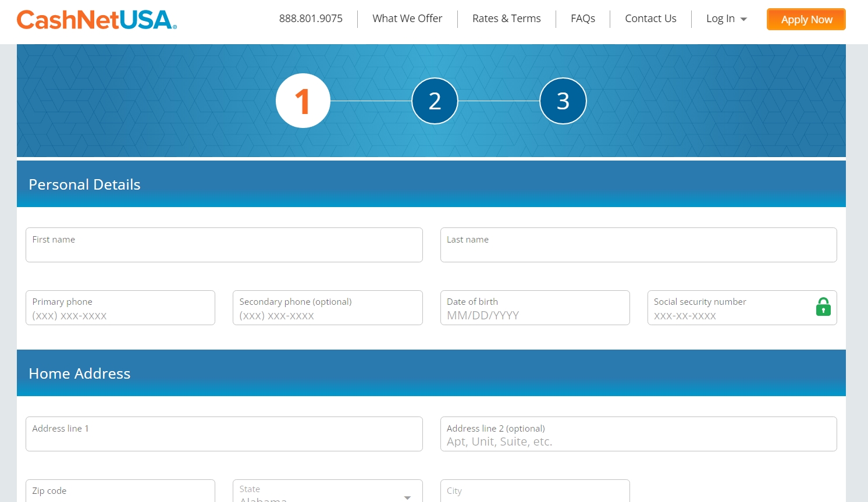Click the green padlock icon beside Social security number

[823, 307]
